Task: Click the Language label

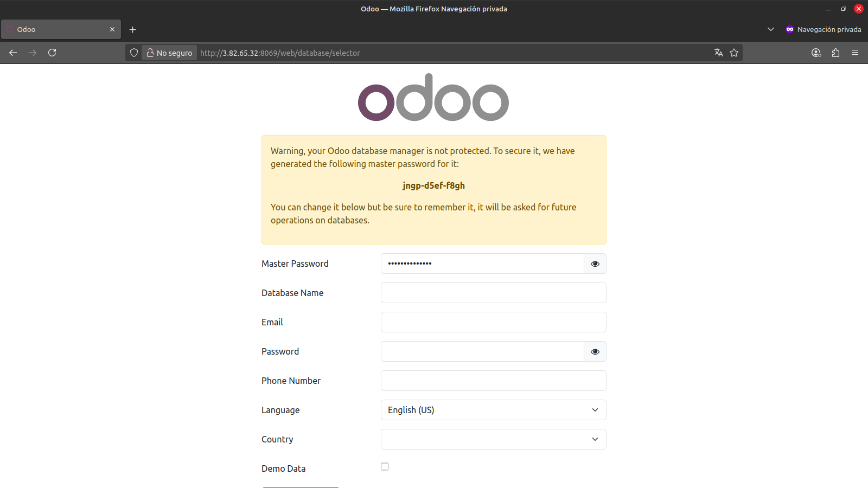Action: 280,410
